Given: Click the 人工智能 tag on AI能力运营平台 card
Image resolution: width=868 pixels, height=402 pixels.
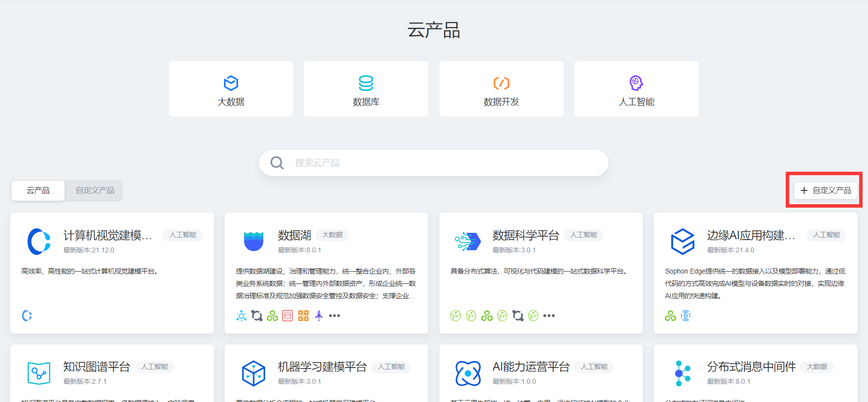Looking at the screenshot, I should click(x=594, y=367).
